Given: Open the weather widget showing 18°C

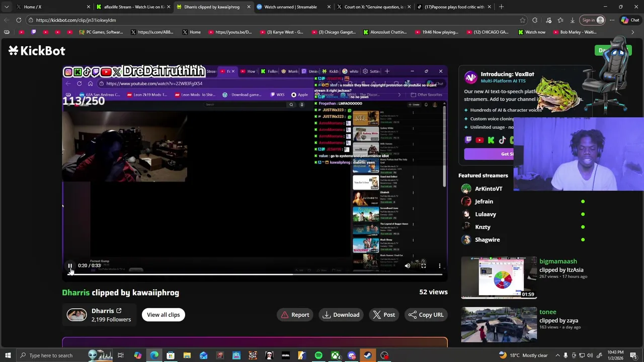Looking at the screenshot, I should [523, 355].
